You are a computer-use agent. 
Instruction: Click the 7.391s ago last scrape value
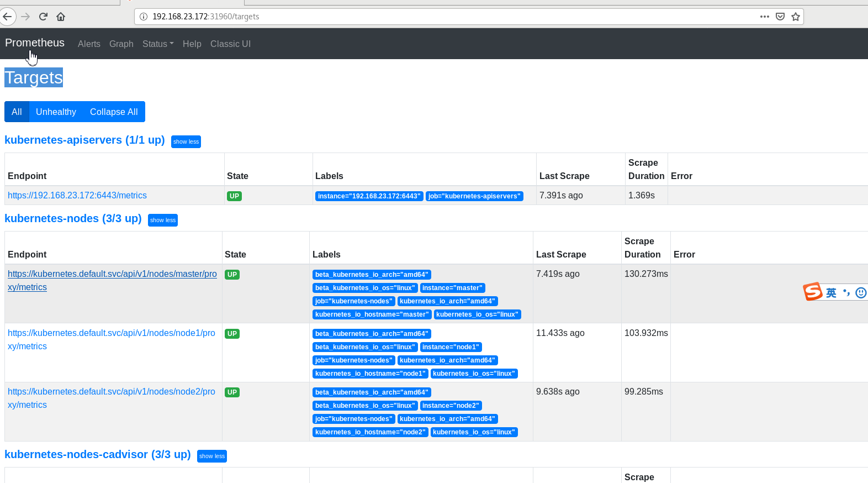click(561, 196)
